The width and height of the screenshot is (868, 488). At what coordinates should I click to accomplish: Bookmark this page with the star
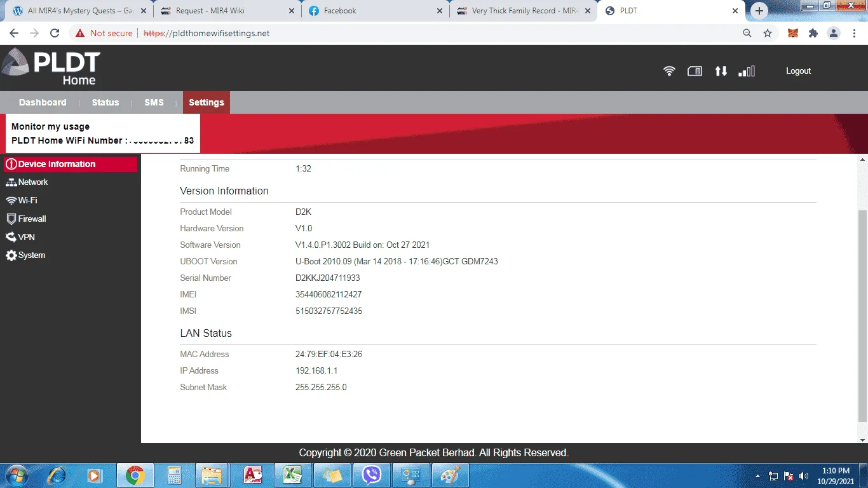tap(768, 33)
